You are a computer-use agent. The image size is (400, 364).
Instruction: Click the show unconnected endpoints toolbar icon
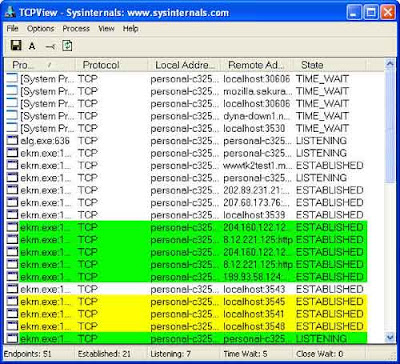tap(50, 47)
